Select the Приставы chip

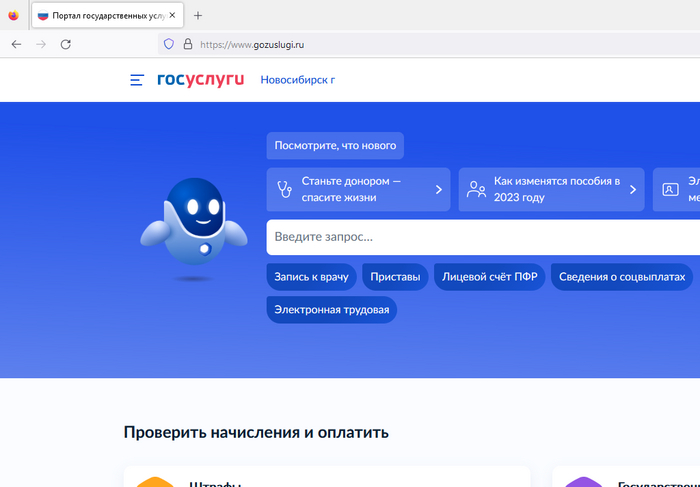[x=395, y=277]
